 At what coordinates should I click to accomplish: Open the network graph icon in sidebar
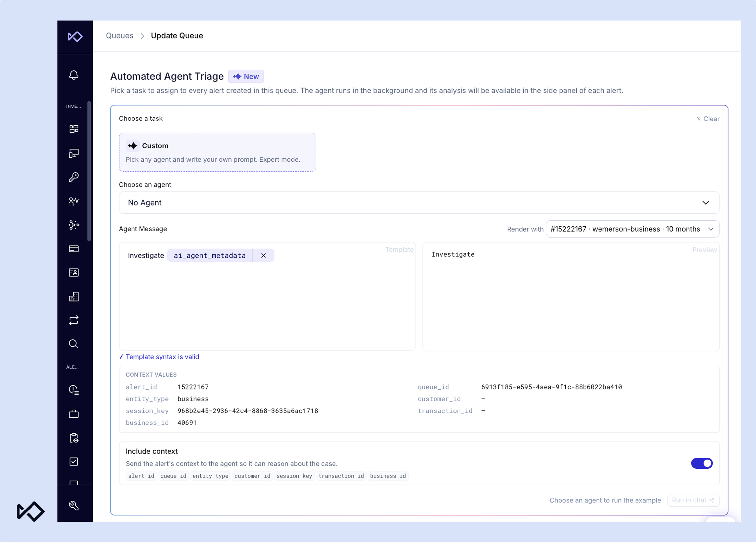(74, 225)
